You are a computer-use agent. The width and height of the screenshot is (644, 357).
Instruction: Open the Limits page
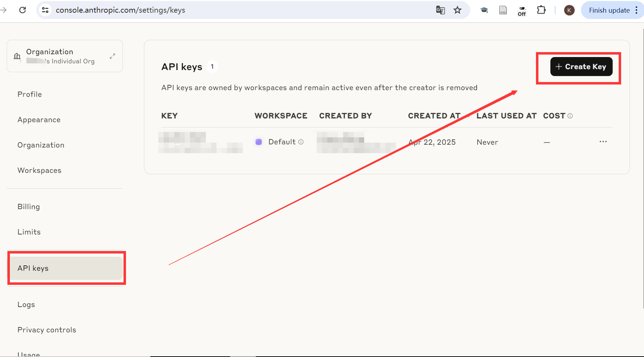(x=29, y=232)
